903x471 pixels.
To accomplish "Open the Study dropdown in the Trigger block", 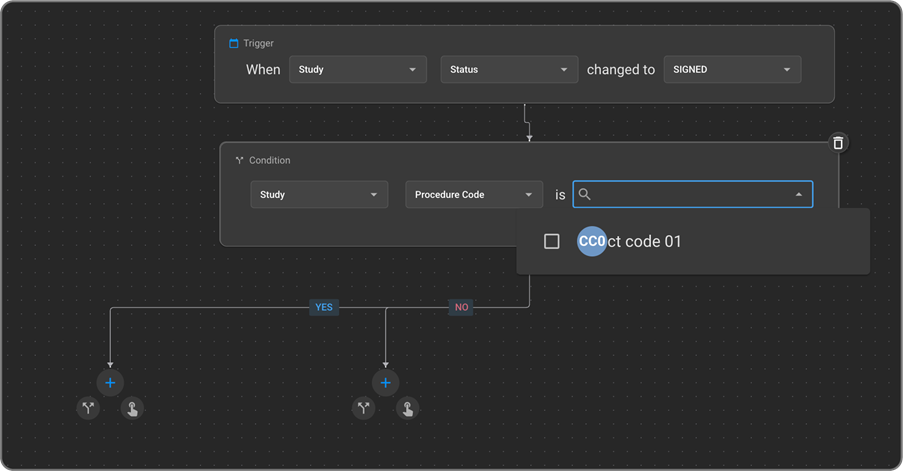I will (357, 70).
